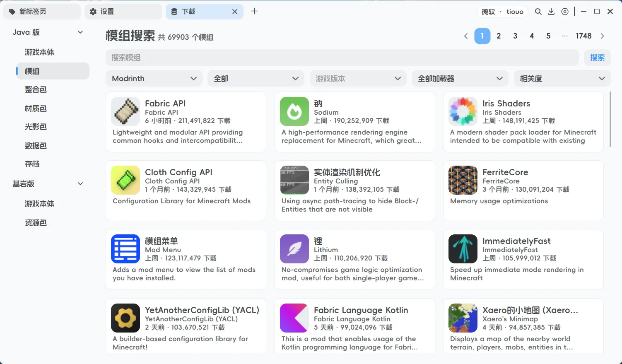
Task: Click current page 1 button
Action: [x=482, y=36]
